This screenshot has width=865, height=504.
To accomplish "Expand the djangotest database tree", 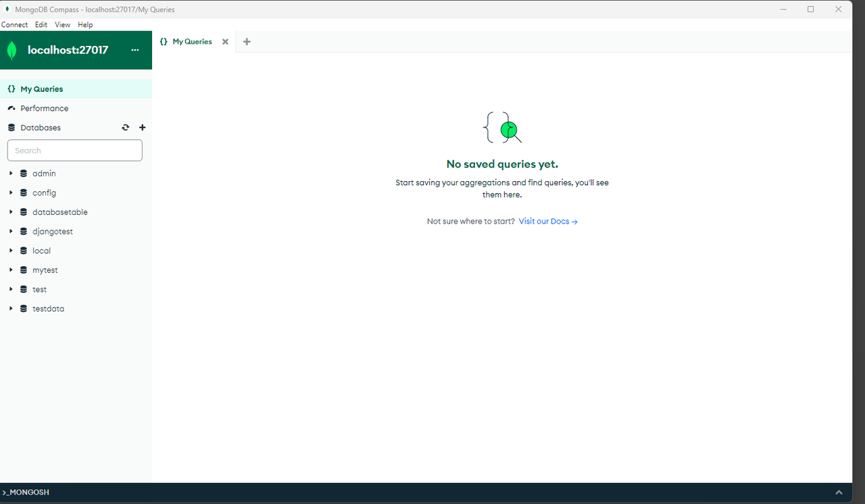I will point(11,231).
